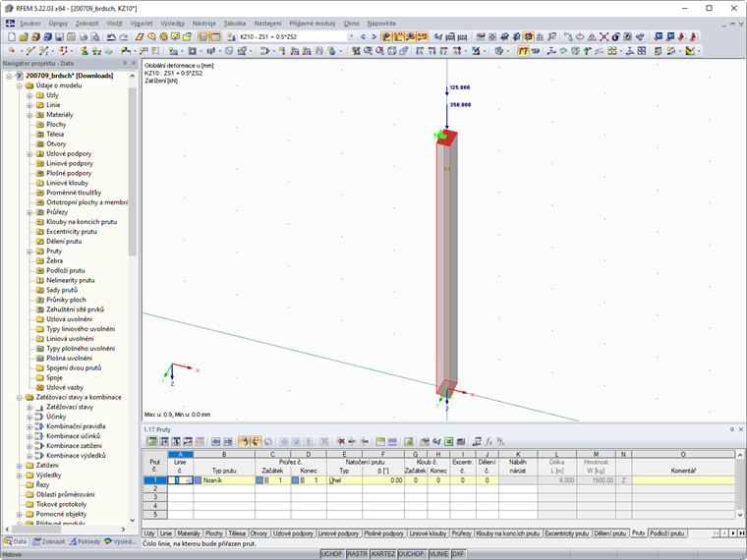View in X direction
747x560 pixels.
point(420,51)
